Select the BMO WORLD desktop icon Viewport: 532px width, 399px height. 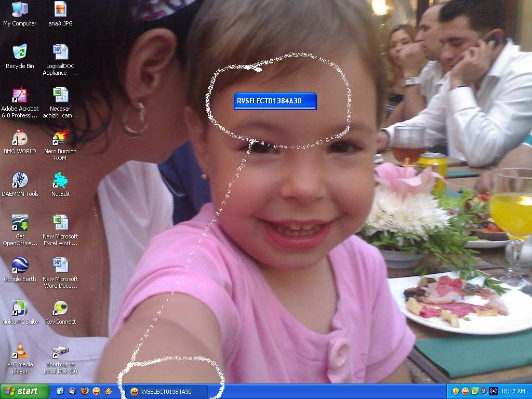[x=20, y=138]
